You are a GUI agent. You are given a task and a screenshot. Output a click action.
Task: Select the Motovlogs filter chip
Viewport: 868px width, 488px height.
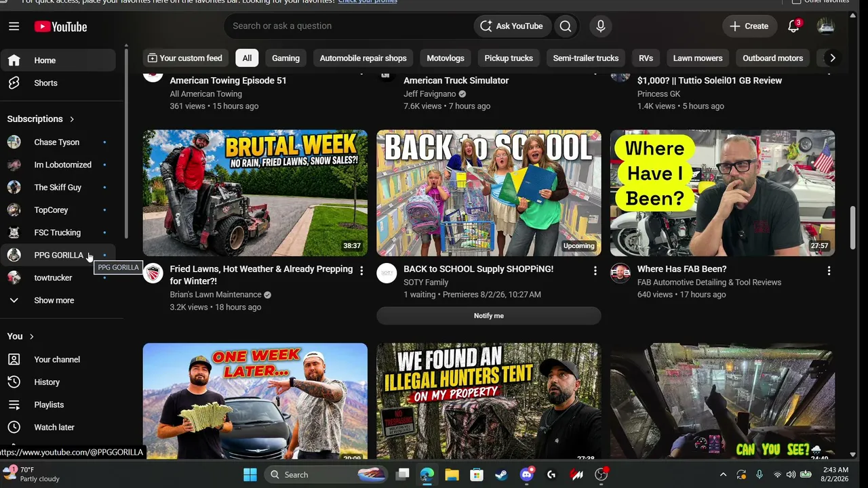click(446, 58)
